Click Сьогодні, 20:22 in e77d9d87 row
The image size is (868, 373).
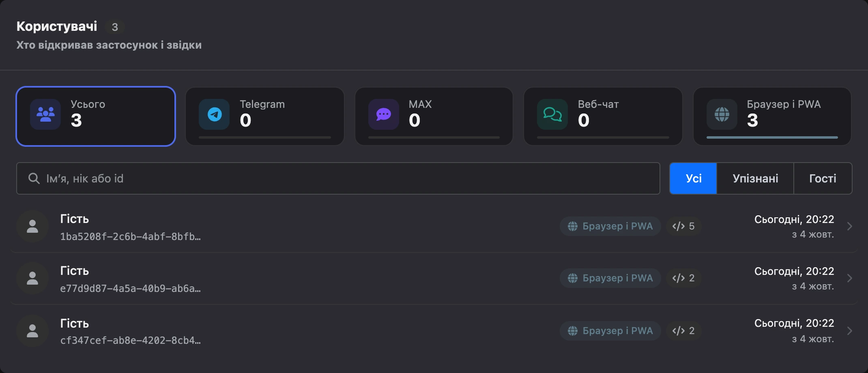(794, 271)
